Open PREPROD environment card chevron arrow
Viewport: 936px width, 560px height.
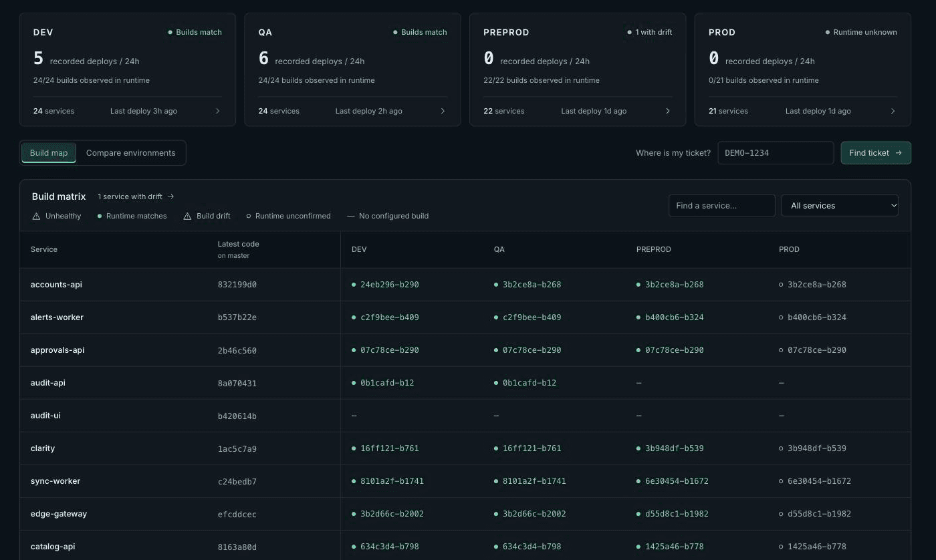668,111
